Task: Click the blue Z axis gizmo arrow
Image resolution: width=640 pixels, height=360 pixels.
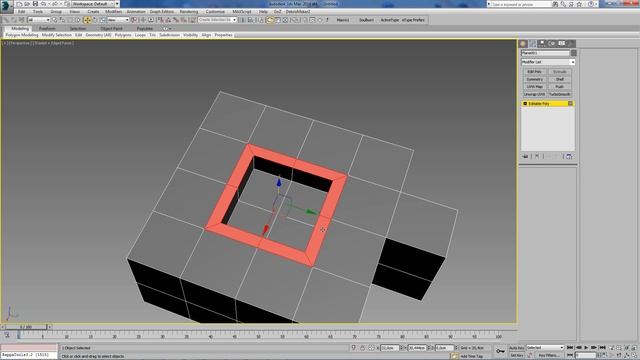Action: click(x=279, y=182)
